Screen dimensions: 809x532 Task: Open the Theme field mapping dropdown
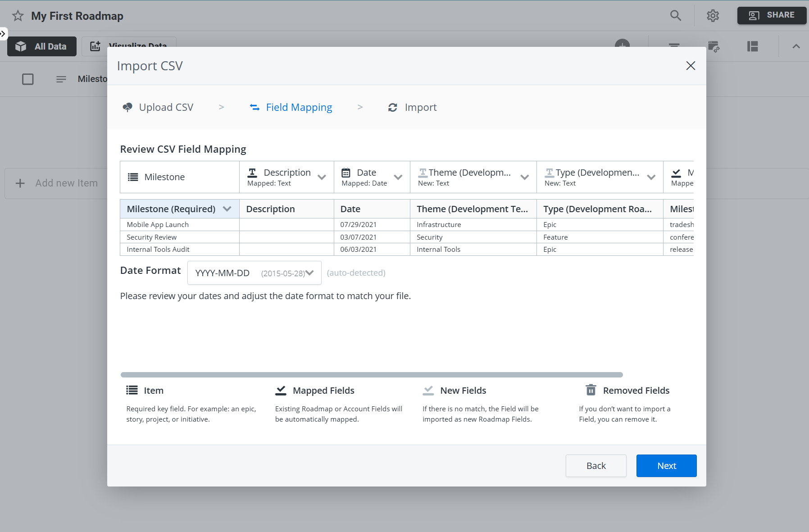point(525,177)
